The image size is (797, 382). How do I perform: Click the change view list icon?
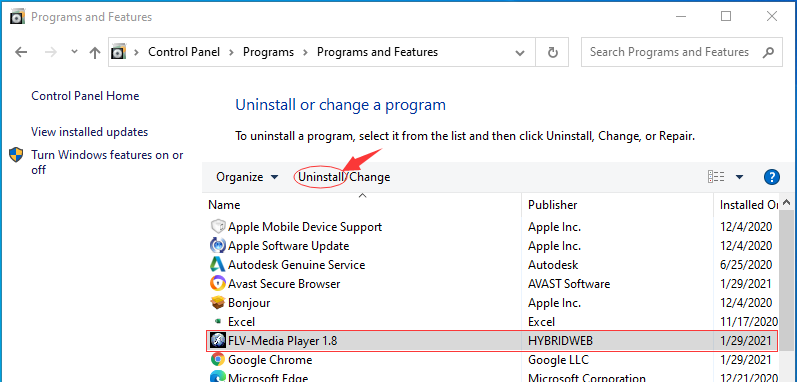click(716, 177)
